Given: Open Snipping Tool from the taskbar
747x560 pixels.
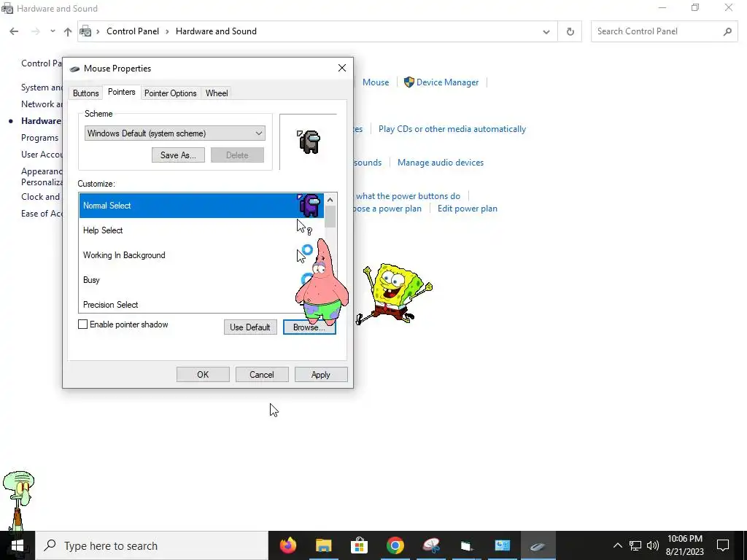Looking at the screenshot, I should coord(430,545).
